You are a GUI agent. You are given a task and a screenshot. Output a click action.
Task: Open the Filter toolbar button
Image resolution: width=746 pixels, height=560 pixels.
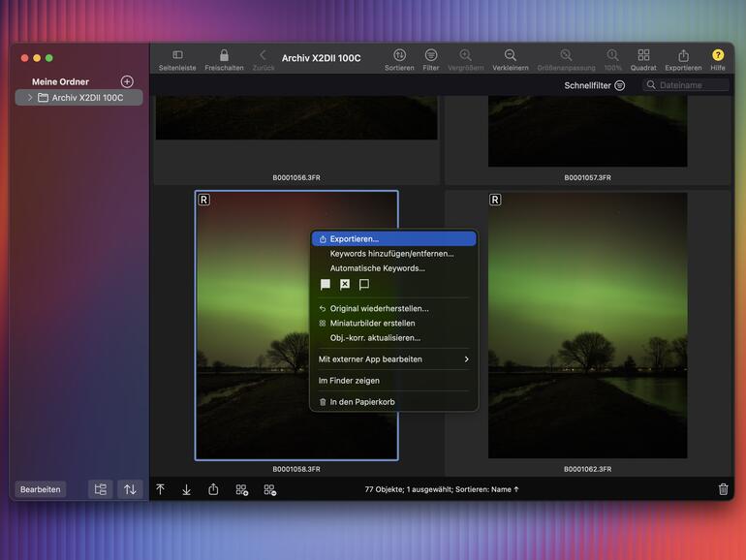click(431, 55)
